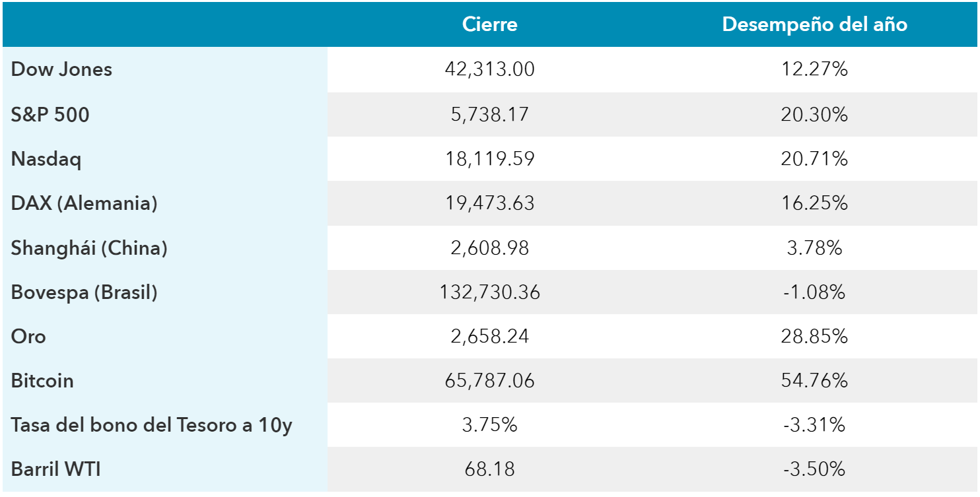Select the Dow Jones row label

(x=62, y=69)
